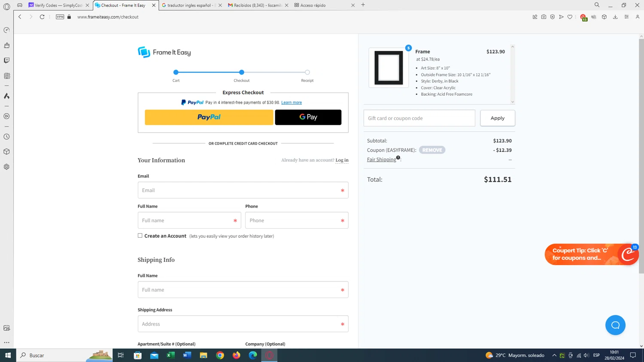Viewport: 644px width, 362px height.
Task: Click the Buscar taskbar search box
Action: (x=64, y=355)
